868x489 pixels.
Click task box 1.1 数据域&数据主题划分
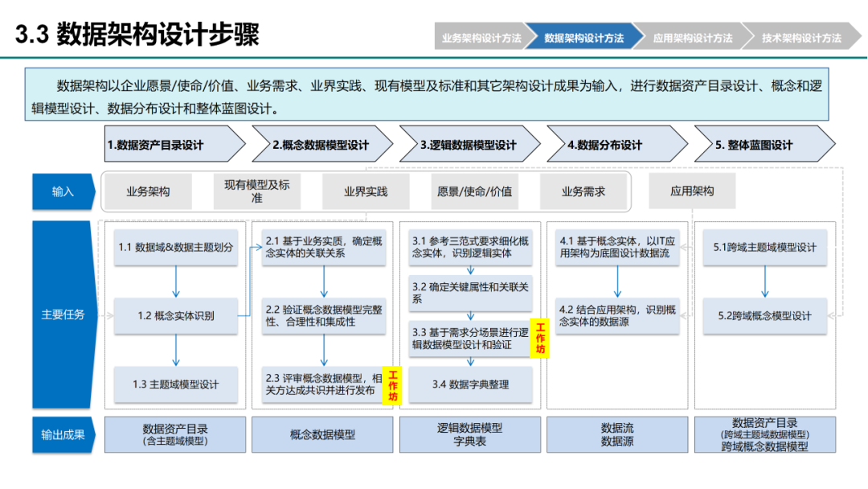175,247
